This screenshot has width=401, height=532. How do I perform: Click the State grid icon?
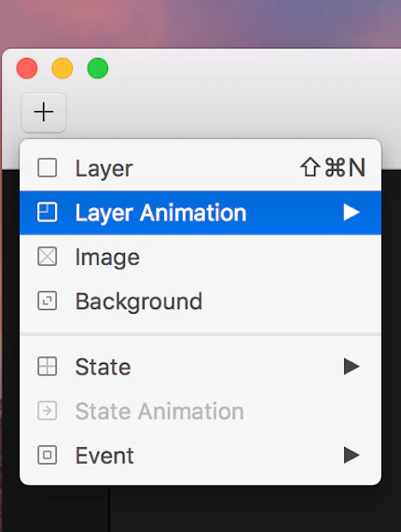pyautogui.click(x=48, y=367)
